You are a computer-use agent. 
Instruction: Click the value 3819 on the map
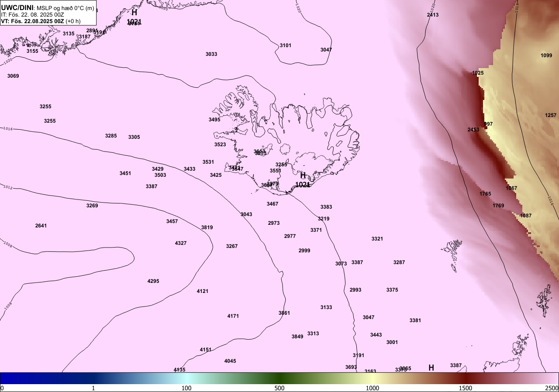pos(207,227)
